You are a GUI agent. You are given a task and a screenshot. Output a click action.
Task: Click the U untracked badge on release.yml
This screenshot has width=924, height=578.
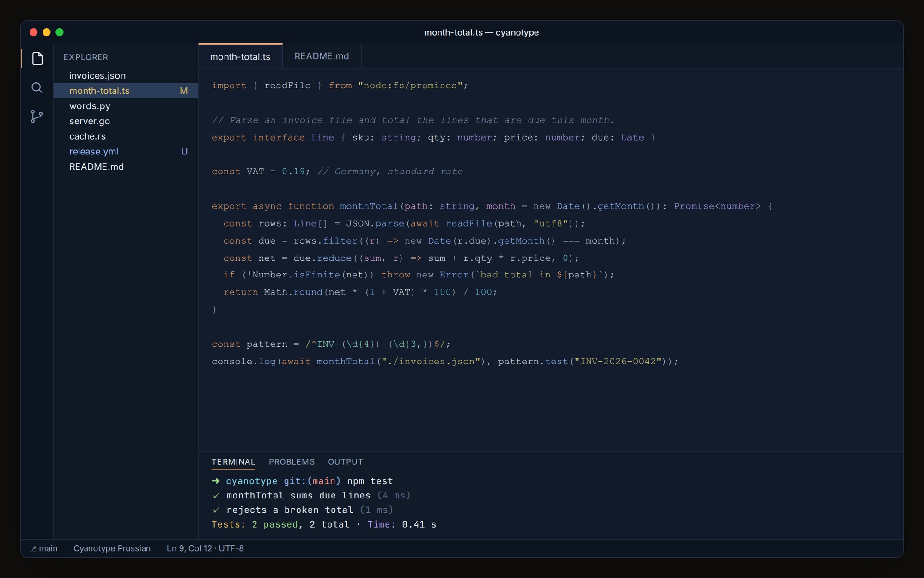tap(184, 152)
